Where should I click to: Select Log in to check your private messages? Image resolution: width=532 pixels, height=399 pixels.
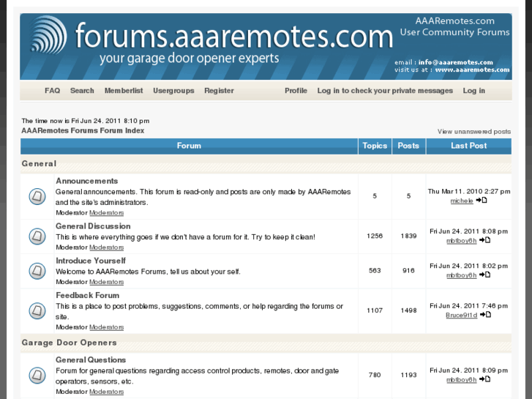[x=385, y=91]
